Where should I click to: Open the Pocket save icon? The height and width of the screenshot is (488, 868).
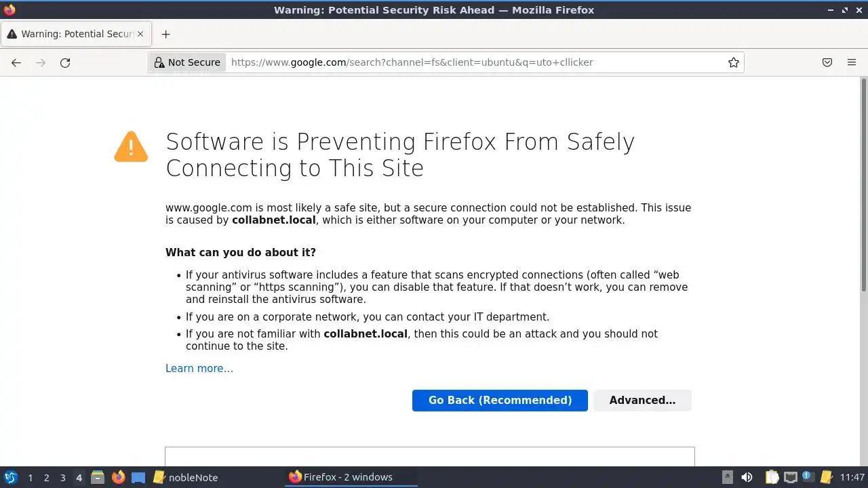click(x=827, y=62)
